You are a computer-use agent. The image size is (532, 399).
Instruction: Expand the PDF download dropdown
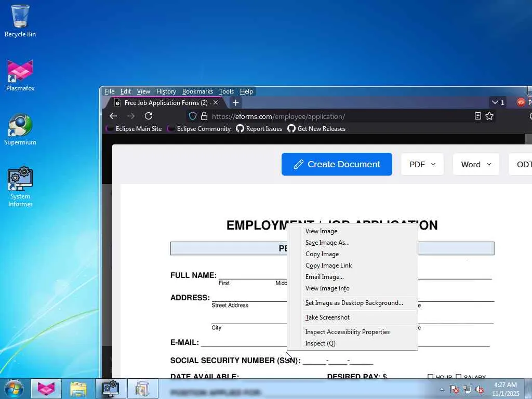(422, 164)
